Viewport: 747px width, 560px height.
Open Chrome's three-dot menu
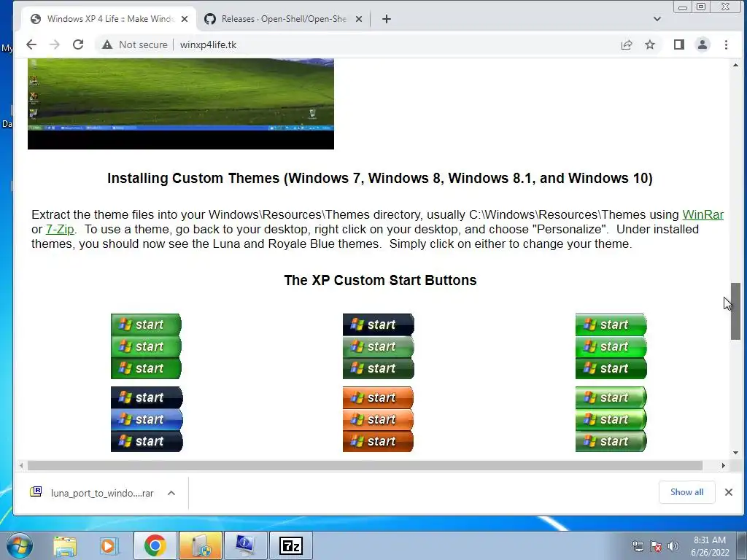(726, 44)
